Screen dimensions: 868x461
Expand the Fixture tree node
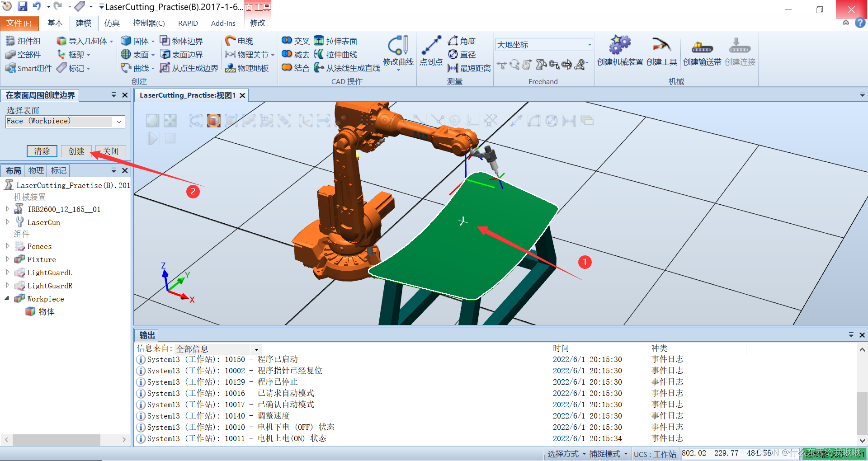click(7, 259)
